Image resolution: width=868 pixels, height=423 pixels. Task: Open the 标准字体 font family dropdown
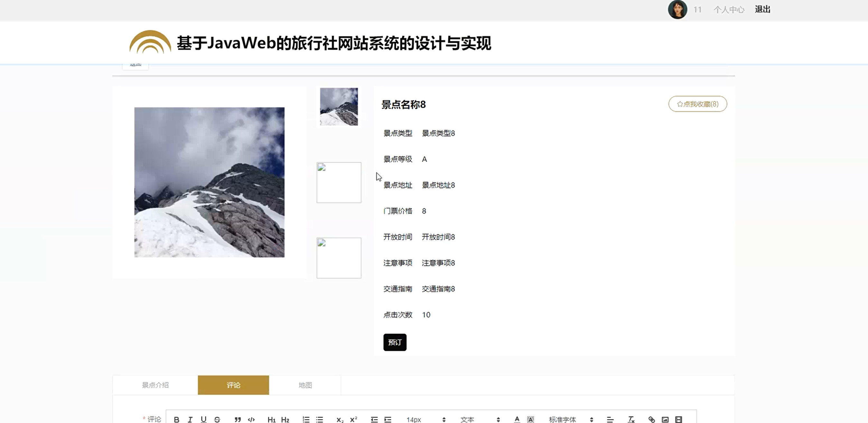pyautogui.click(x=571, y=419)
